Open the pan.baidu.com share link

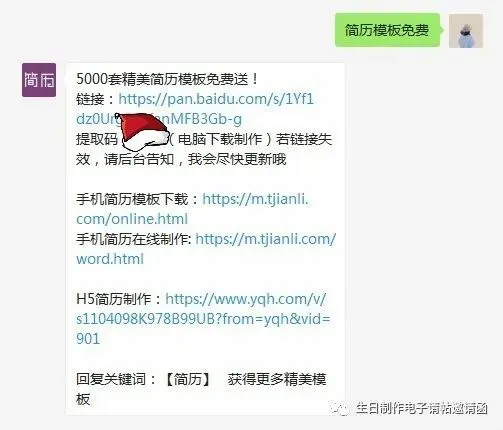[x=195, y=109]
